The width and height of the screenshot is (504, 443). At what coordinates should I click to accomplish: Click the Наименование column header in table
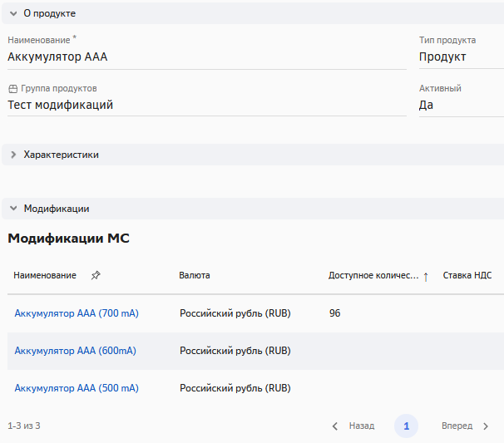tap(45, 276)
